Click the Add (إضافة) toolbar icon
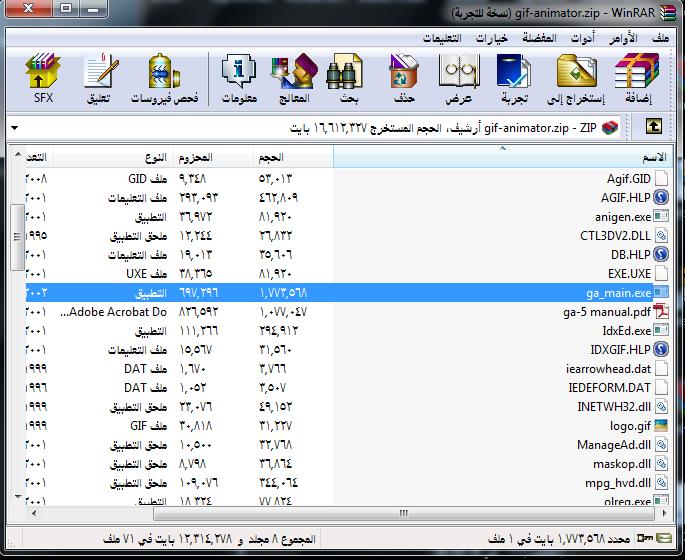This screenshot has height=560, width=685. point(637,78)
